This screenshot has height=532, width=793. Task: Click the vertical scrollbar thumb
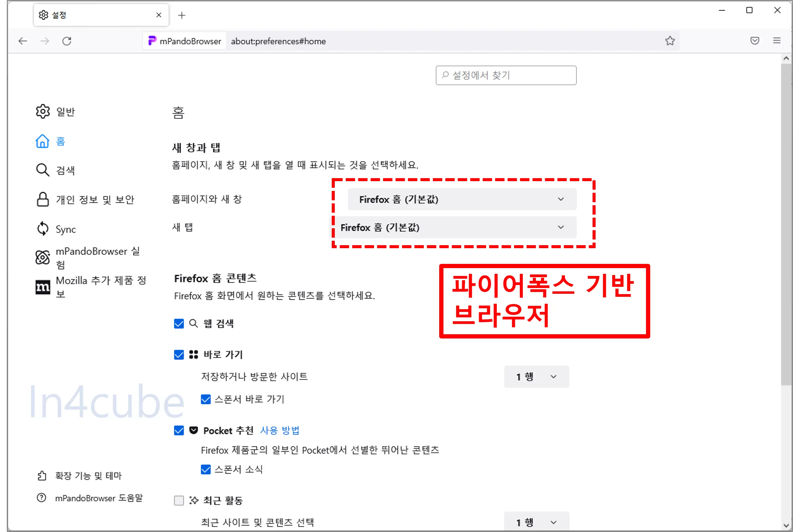(x=786, y=224)
